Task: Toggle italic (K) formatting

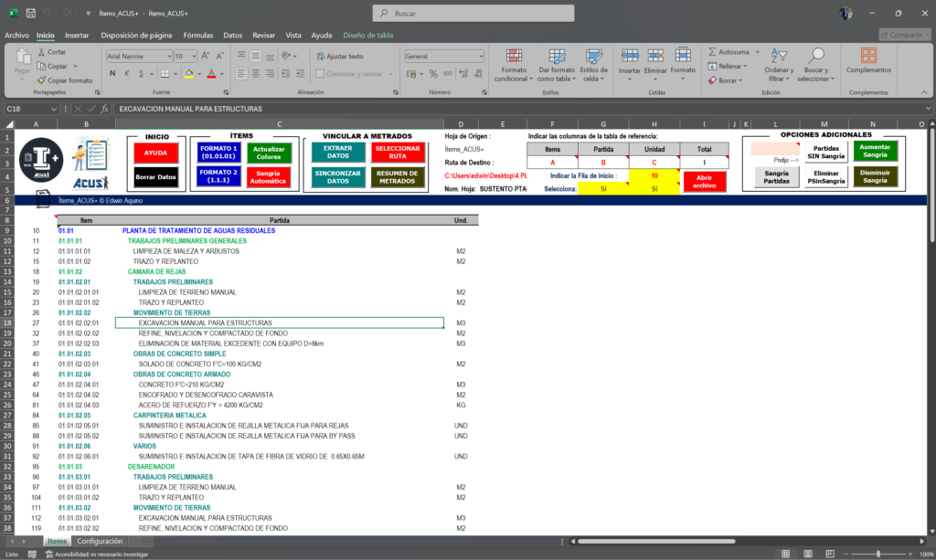Action: tap(126, 73)
